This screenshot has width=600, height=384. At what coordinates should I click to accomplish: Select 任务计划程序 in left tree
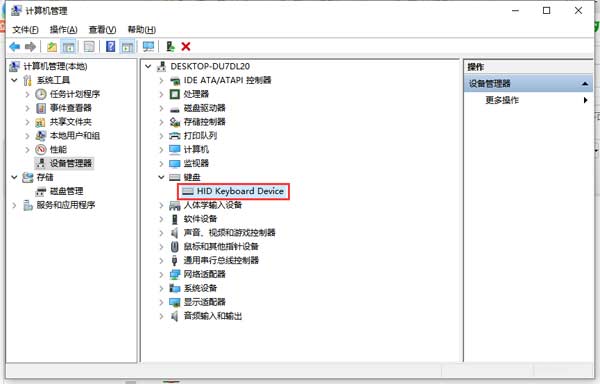point(75,94)
